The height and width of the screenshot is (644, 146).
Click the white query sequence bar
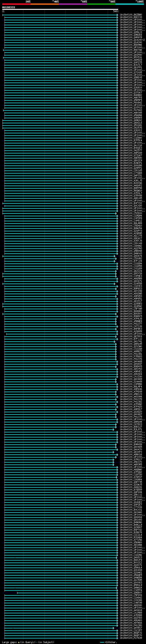pyautogui.click(x=60, y=10)
